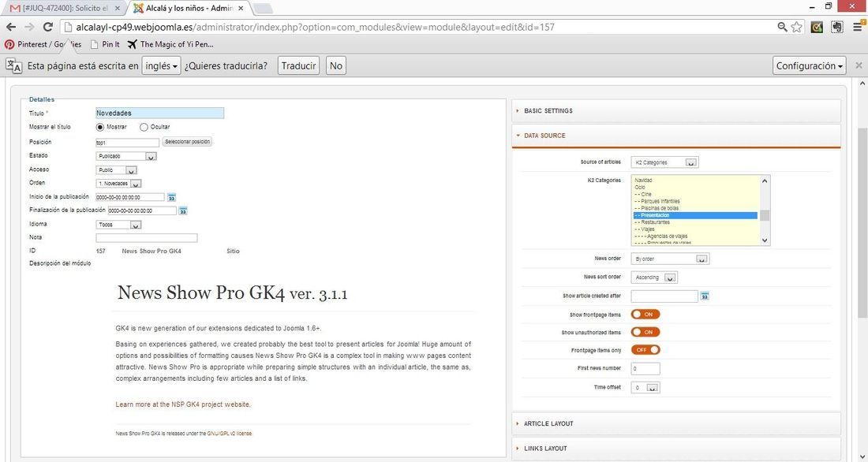This screenshot has height=462, width=868.
Task: Select Mostrar radio button
Action: point(100,127)
